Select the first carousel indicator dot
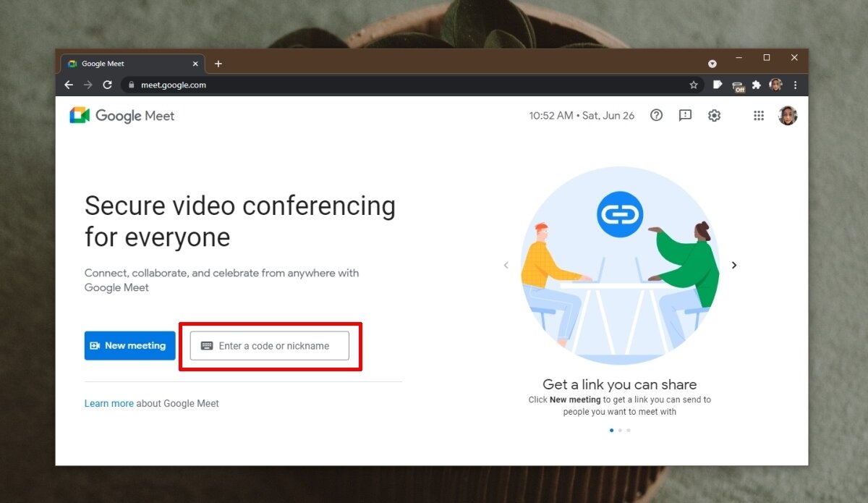The width and height of the screenshot is (868, 503). pos(611,429)
